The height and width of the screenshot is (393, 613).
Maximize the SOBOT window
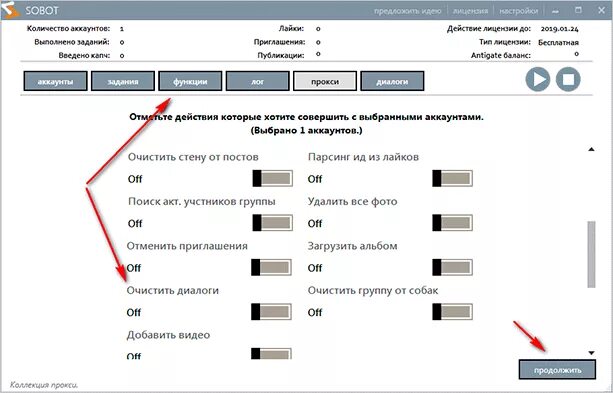click(578, 10)
